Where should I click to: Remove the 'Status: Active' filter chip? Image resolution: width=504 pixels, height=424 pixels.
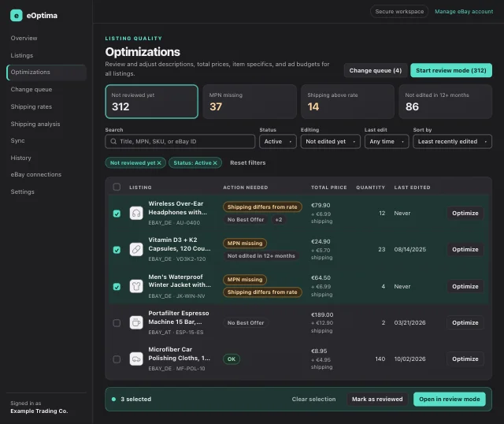pyautogui.click(x=215, y=163)
